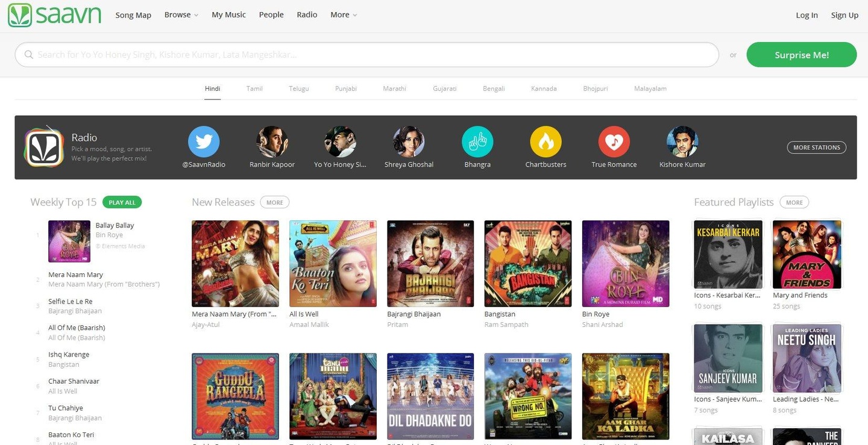Play the Ranbir Kapoor radio station
Screen dimensions: 868x445
[x=272, y=142]
